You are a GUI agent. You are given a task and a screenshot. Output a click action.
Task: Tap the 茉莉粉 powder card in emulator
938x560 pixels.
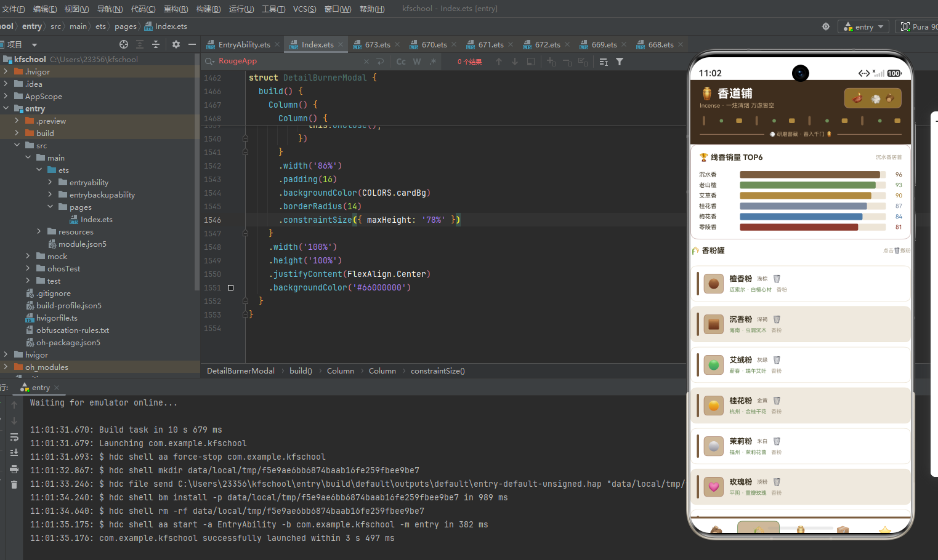[x=801, y=446]
